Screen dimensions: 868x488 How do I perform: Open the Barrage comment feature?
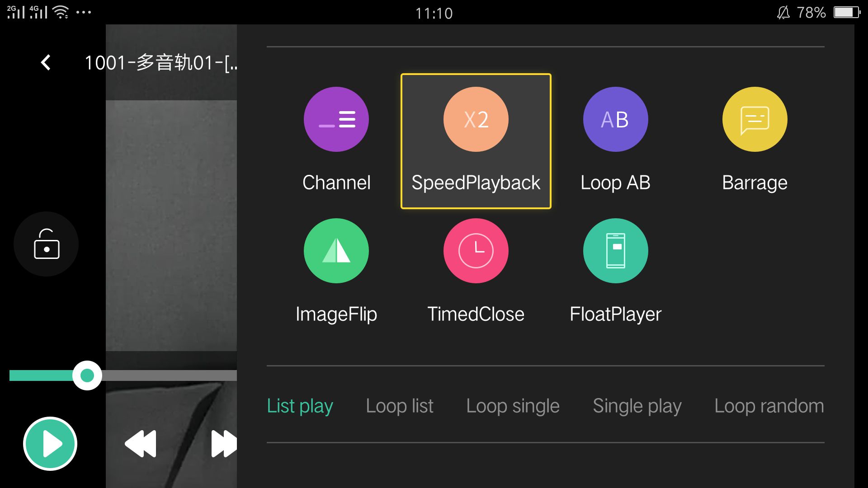tap(755, 120)
